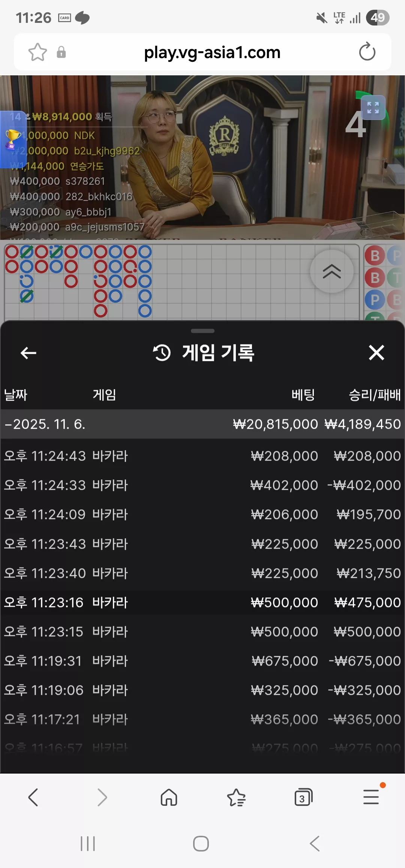Tap the -₩675,000 loss amount

click(364, 661)
